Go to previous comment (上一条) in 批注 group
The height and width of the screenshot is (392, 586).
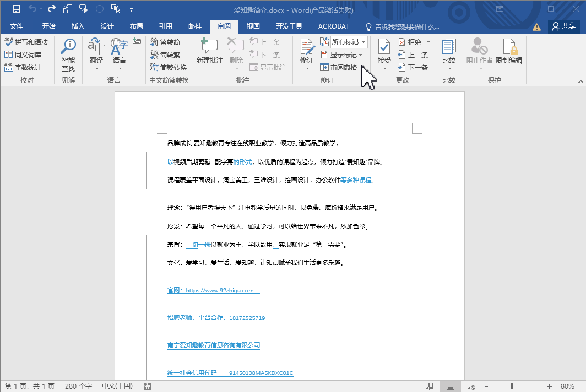point(265,42)
